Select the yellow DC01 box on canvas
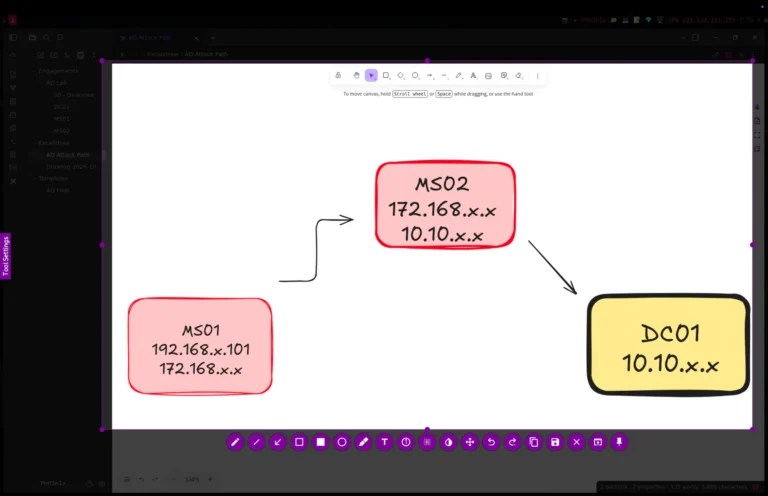 [669, 345]
